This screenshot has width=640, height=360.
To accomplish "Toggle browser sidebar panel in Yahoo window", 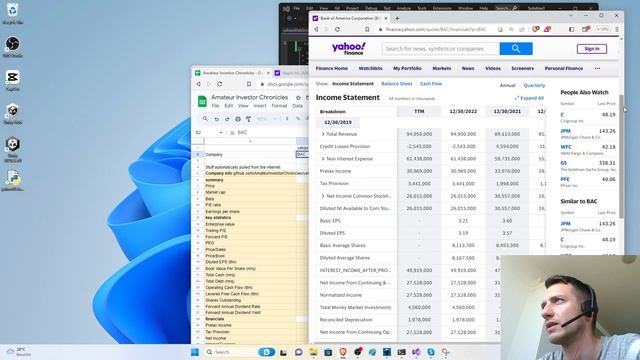I will pyautogui.click(x=571, y=29).
